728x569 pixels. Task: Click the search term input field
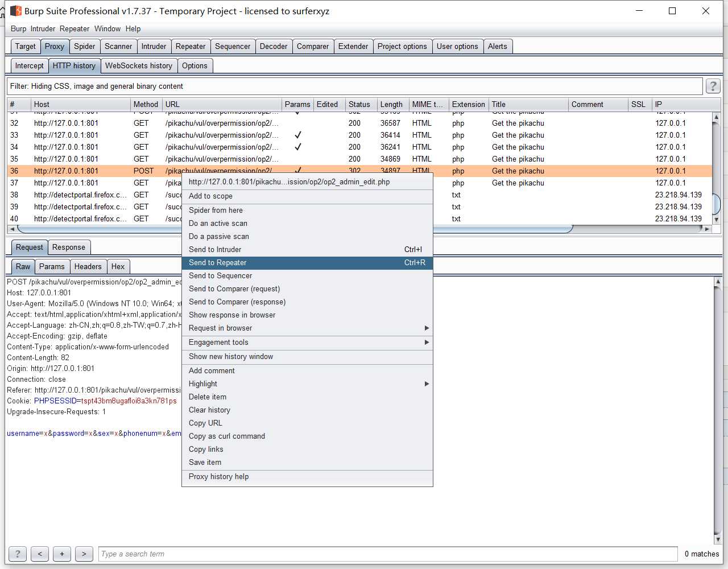click(x=388, y=554)
